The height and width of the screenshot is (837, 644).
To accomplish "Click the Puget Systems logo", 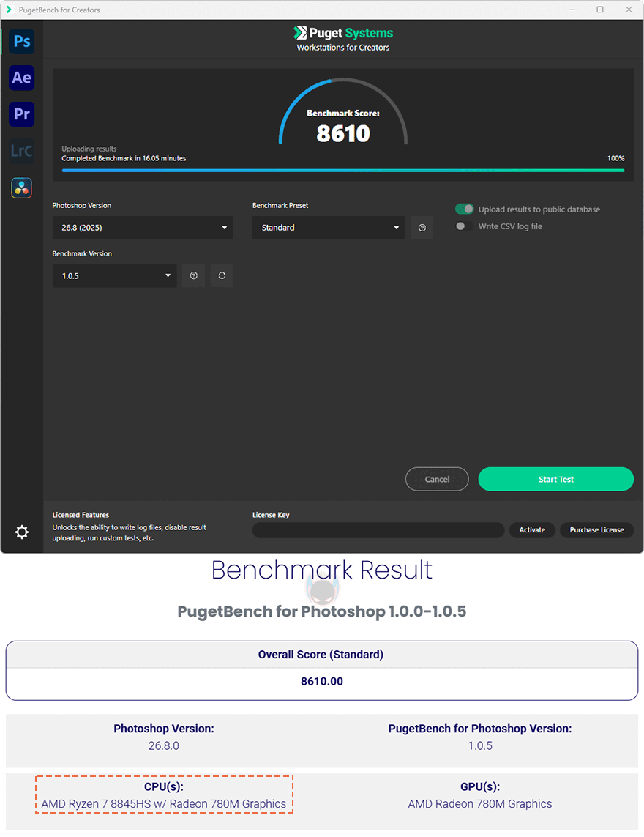I will [343, 33].
